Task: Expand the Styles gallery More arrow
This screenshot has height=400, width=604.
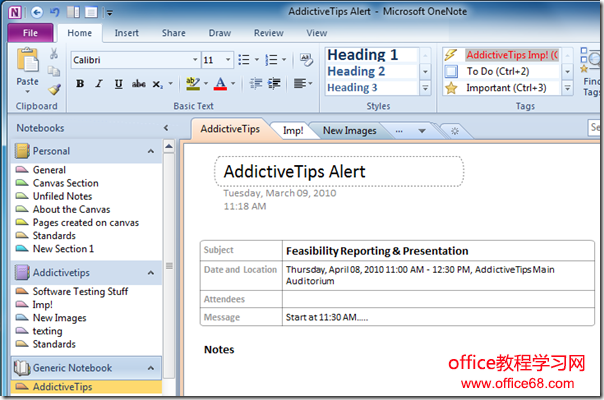Action: (x=425, y=88)
